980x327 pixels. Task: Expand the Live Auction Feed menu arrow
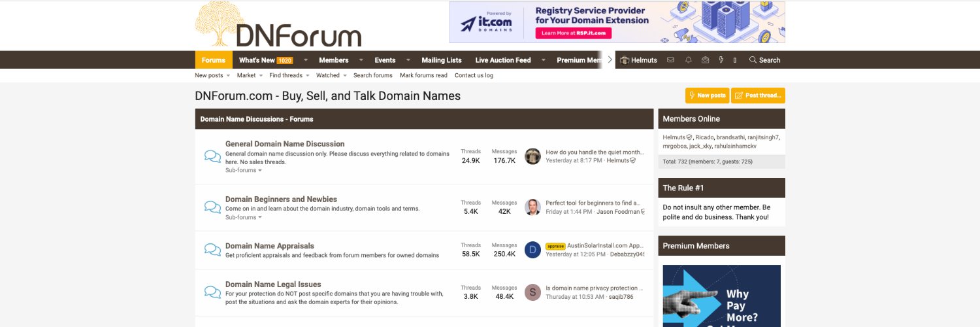pyautogui.click(x=543, y=60)
